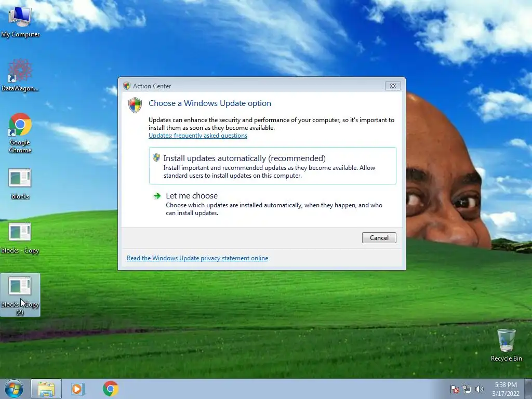532x399 pixels.
Task: Select the blocks - Copy (2) file
Action: pos(20,295)
